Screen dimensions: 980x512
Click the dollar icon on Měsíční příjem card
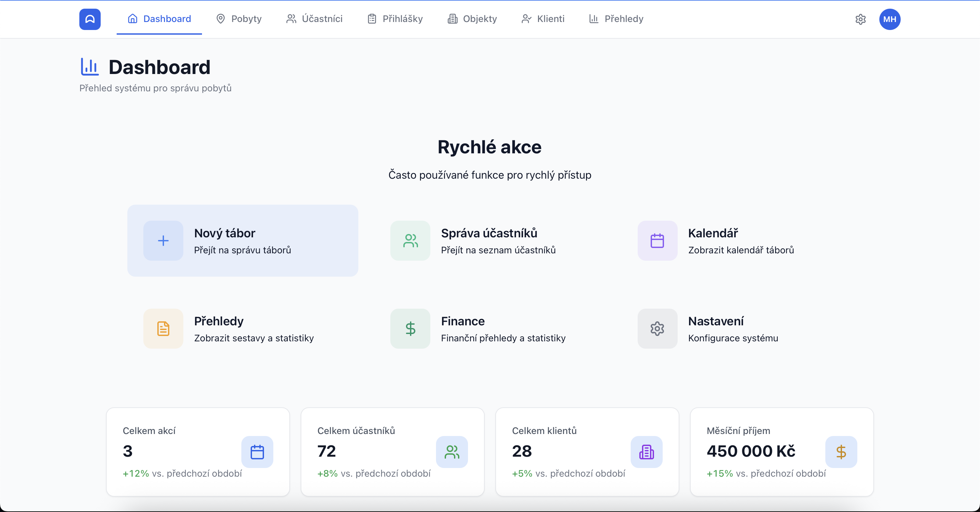[841, 452]
